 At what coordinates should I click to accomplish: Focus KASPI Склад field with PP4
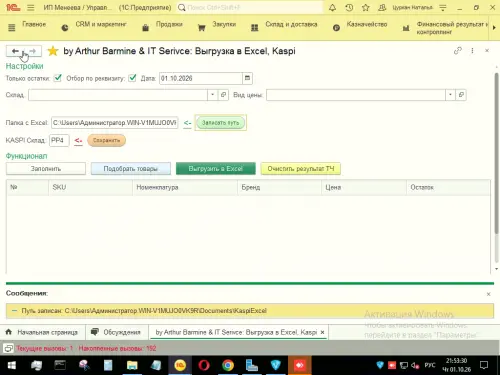(59, 141)
